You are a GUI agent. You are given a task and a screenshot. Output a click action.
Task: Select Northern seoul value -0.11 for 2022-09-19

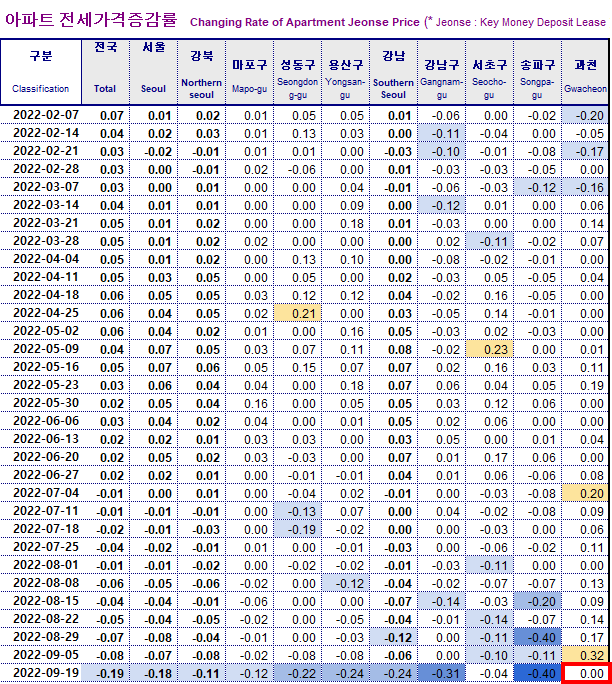202,673
